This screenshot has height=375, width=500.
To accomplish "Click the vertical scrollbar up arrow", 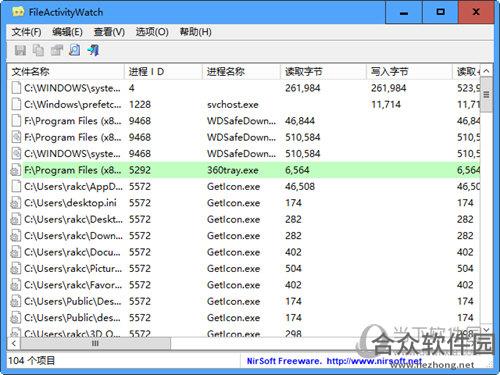I will [x=486, y=71].
